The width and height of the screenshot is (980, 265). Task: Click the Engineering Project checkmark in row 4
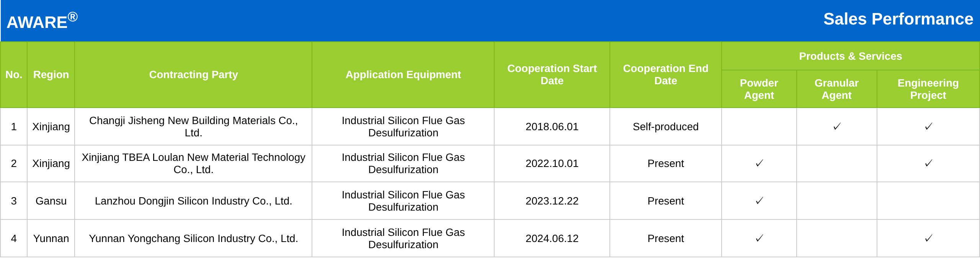click(x=928, y=238)
